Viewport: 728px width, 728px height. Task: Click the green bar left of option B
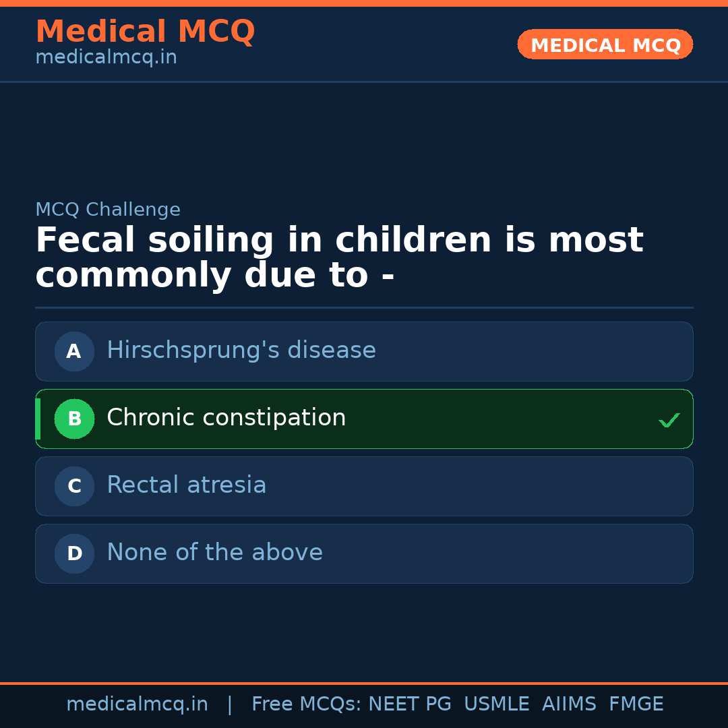tap(38, 419)
